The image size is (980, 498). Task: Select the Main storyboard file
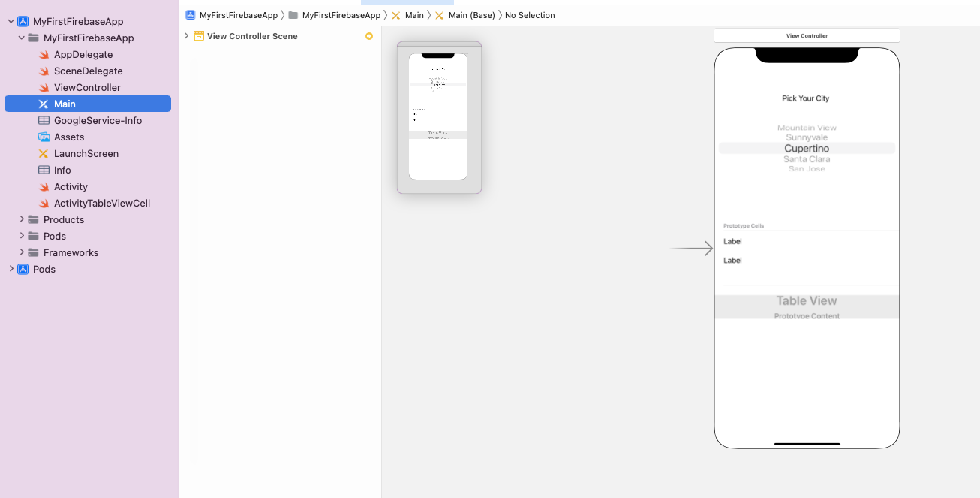[x=88, y=104]
